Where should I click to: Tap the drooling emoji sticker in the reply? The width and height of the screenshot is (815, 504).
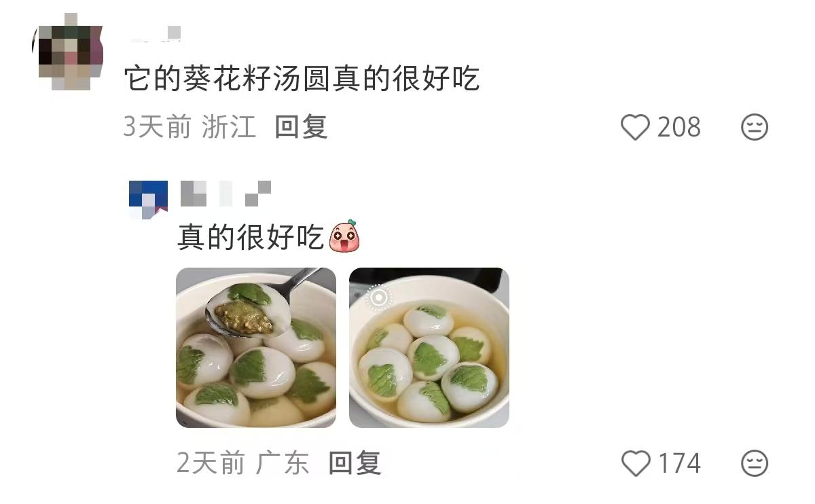[x=344, y=236]
